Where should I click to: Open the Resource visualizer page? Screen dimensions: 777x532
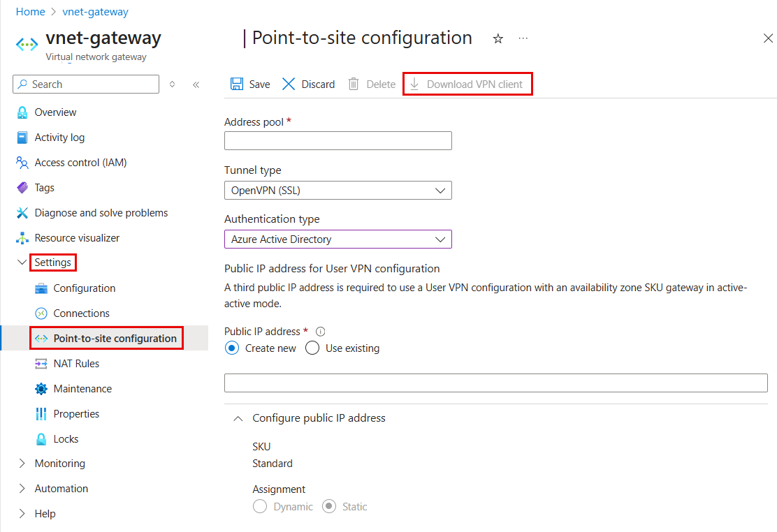77,238
